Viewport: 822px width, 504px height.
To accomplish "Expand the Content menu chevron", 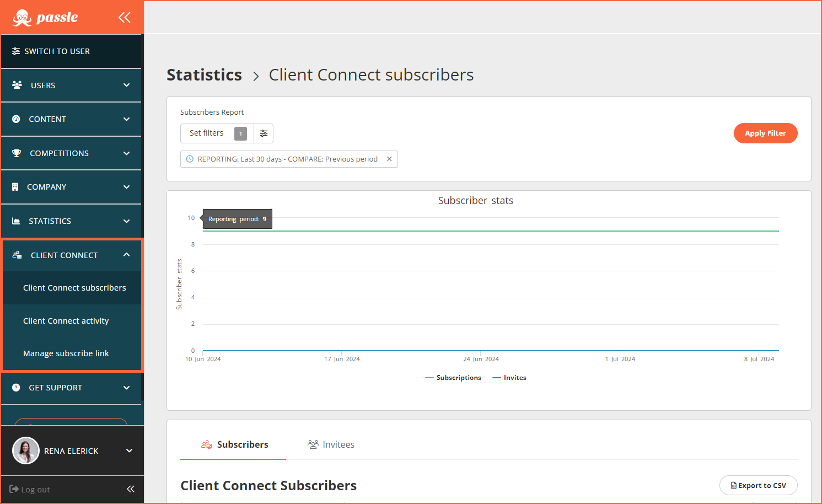I will [x=127, y=119].
